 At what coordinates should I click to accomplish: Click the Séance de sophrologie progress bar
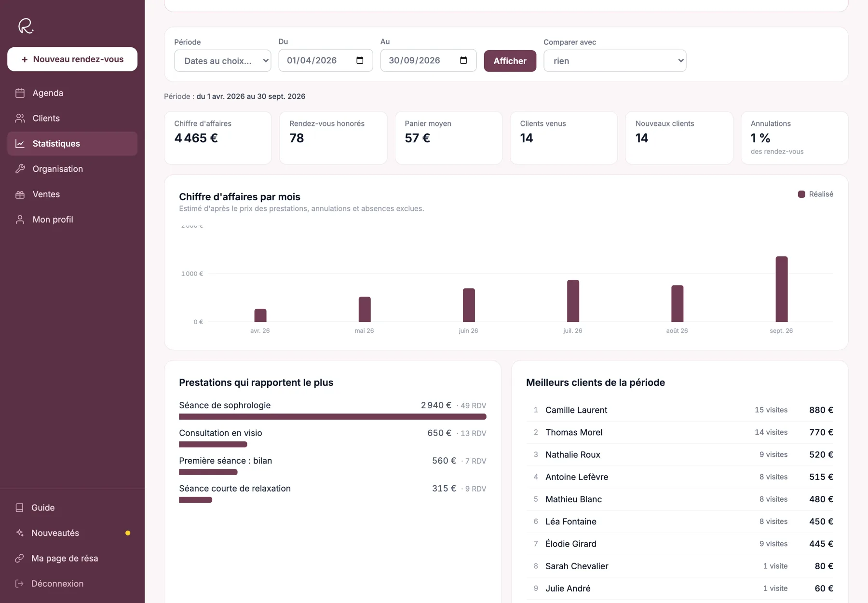pos(333,417)
